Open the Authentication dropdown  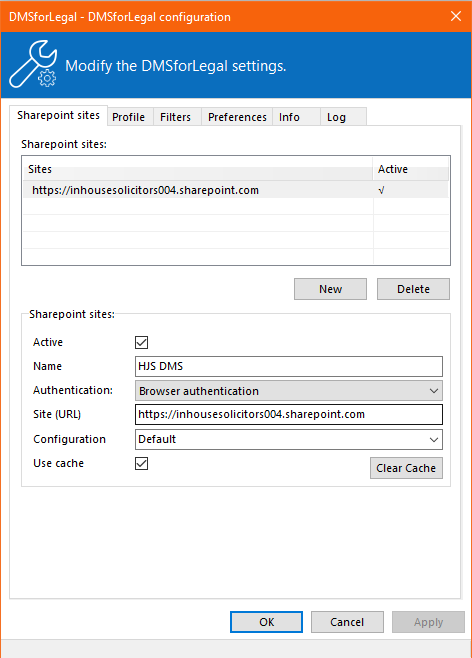(x=289, y=391)
